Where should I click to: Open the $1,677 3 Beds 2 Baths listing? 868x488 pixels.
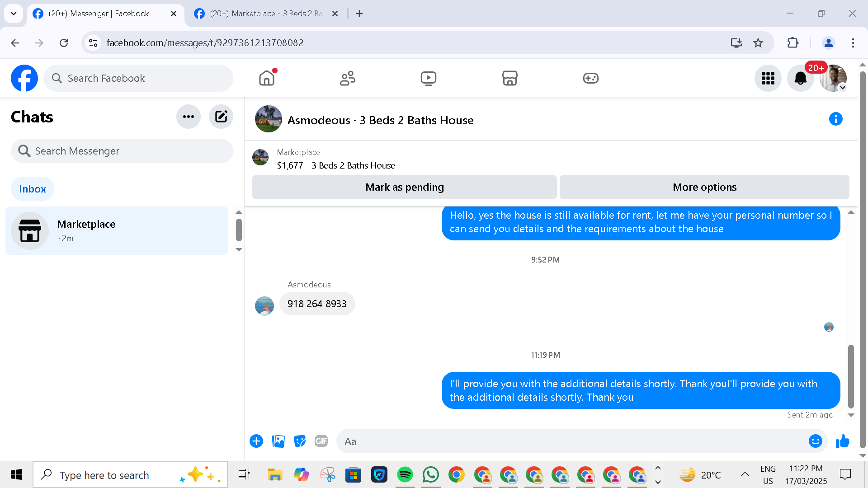336,165
